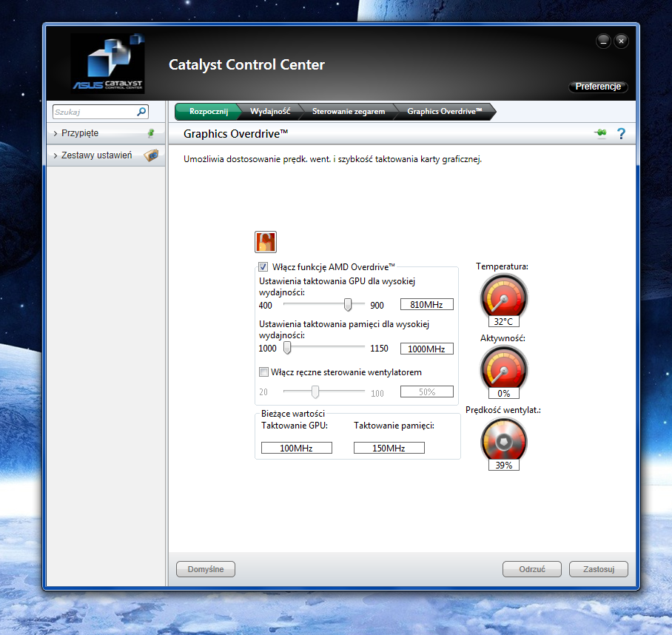Click the memory clock slider handle

[287, 348]
